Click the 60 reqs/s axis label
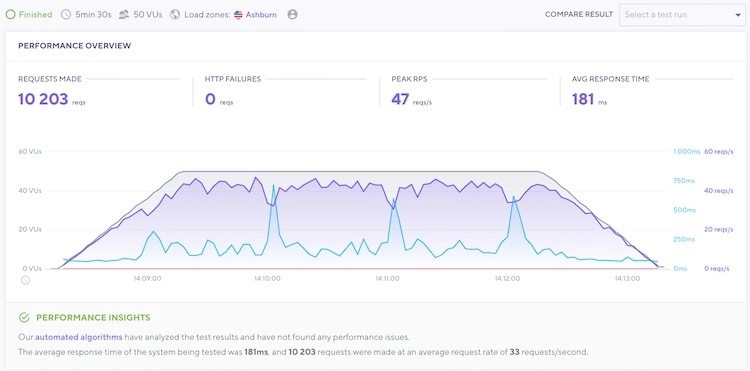The width and height of the screenshot is (750, 371). (719, 152)
